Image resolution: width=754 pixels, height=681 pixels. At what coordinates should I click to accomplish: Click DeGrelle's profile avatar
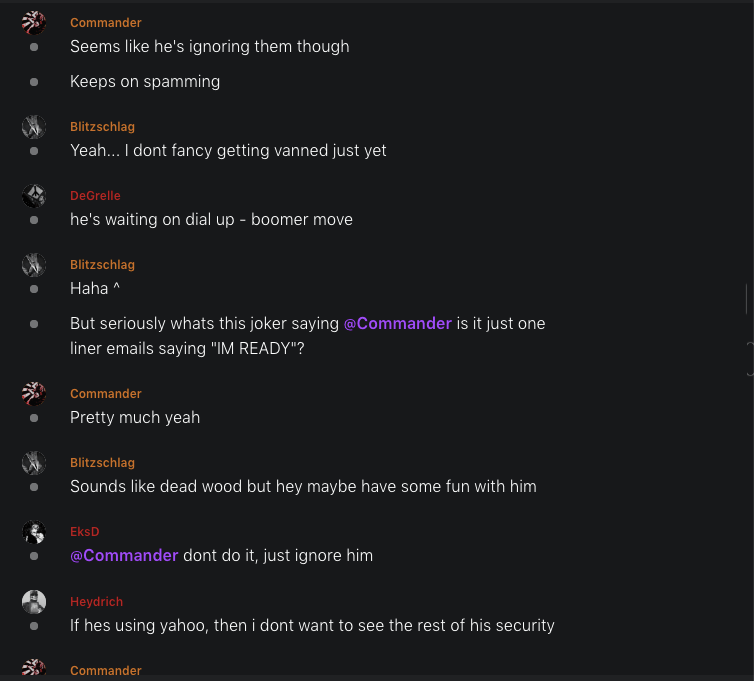coord(34,196)
